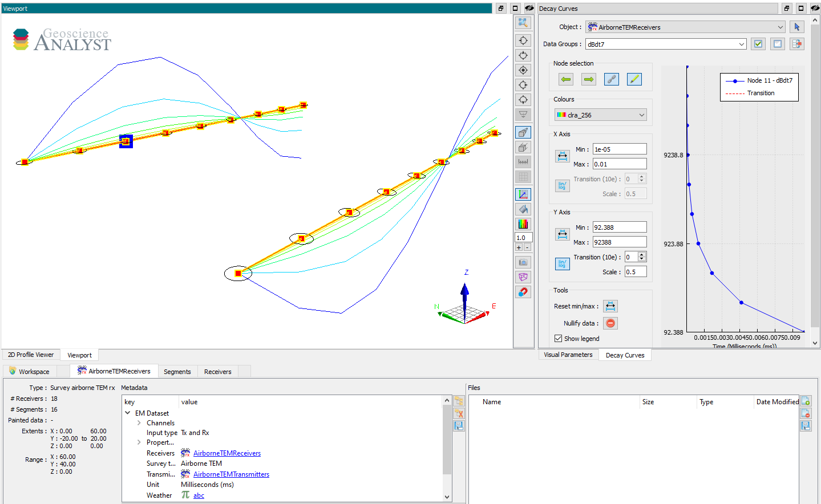Toggle Y Axis lin/log scale button
Viewport: 821px width, 504px height.
(x=562, y=263)
